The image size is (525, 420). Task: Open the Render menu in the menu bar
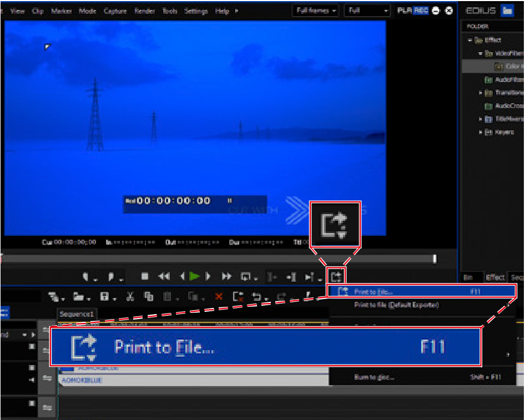coord(144,11)
